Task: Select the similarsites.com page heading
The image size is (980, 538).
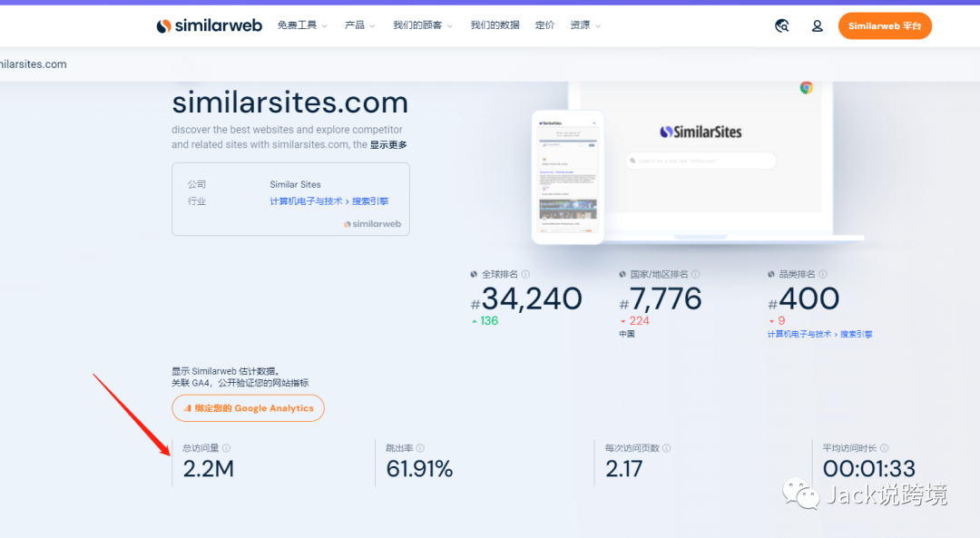Action: (290, 103)
